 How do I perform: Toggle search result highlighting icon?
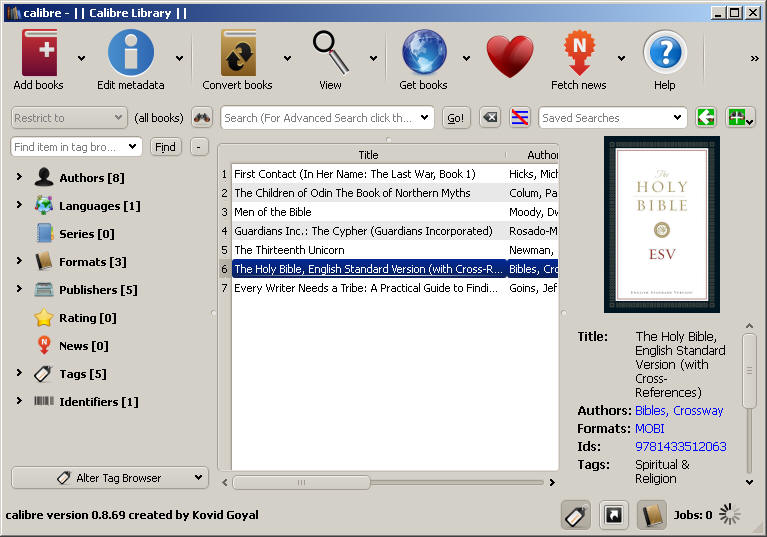[519, 118]
